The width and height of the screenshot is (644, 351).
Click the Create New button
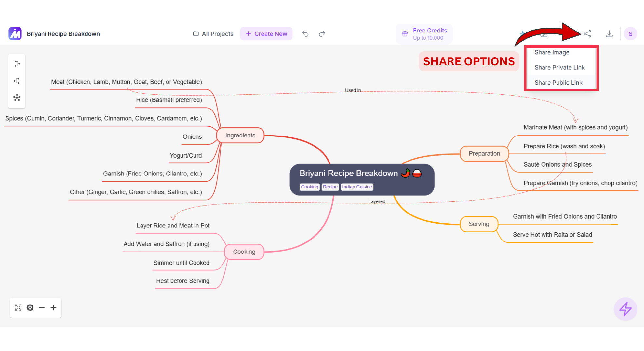click(266, 34)
